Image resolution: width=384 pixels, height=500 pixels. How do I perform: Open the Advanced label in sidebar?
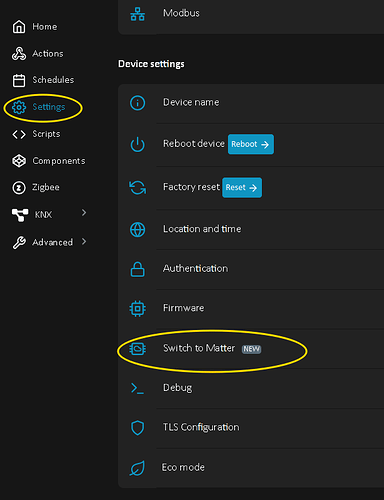point(52,242)
